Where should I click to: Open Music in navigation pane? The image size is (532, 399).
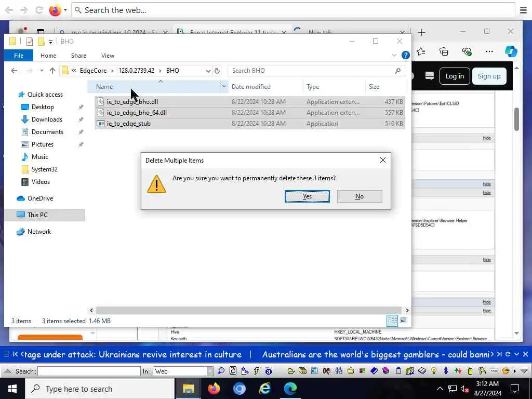click(39, 157)
